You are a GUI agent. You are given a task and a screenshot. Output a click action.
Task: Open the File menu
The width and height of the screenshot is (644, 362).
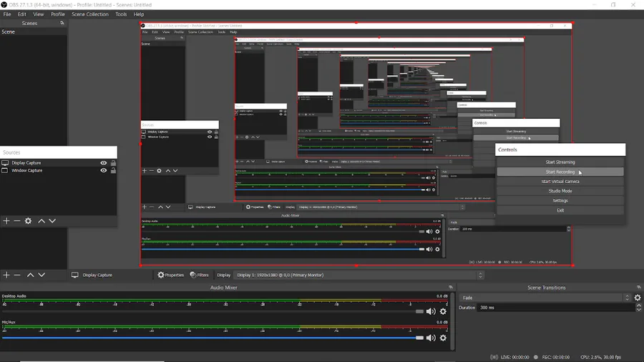(7, 14)
